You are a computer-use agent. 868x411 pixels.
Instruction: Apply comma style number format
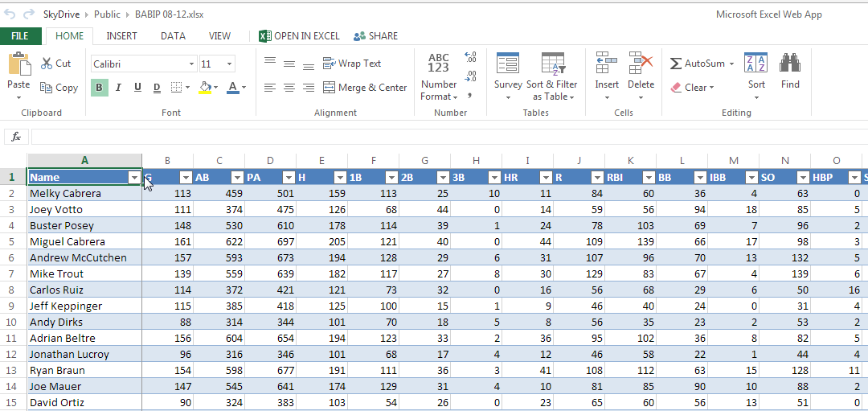click(x=470, y=95)
